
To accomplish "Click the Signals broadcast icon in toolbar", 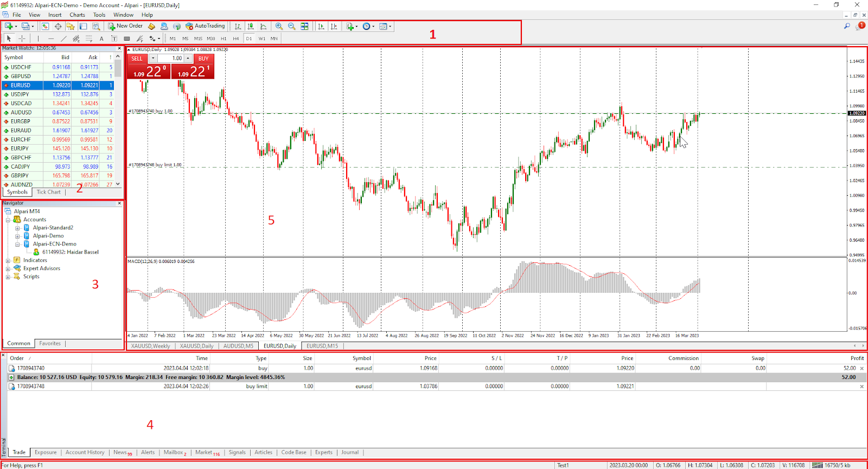I will (177, 26).
